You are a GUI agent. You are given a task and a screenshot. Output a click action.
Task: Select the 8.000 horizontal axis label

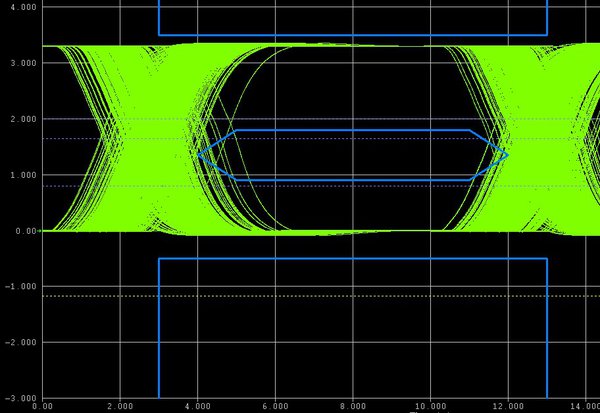click(353, 406)
